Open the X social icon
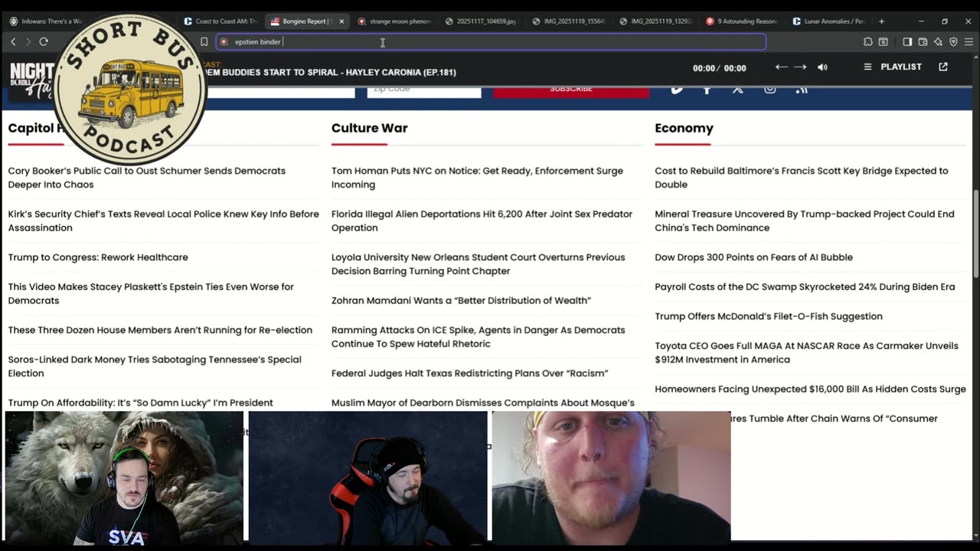The height and width of the screenshot is (551, 980). (737, 89)
